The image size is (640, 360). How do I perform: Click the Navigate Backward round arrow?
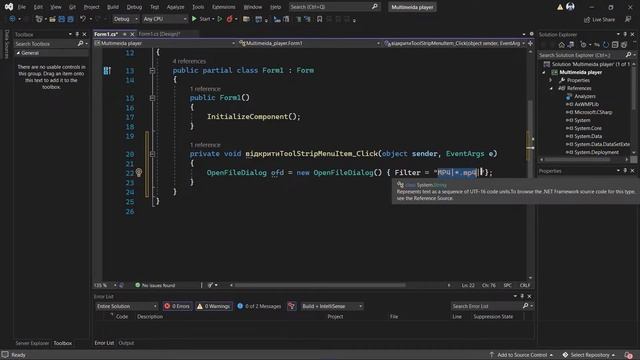pos(12,19)
